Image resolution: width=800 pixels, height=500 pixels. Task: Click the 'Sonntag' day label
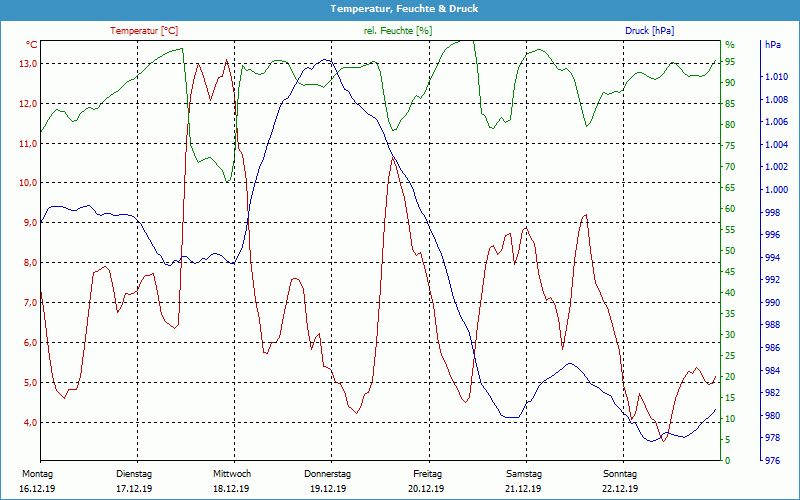[620, 474]
